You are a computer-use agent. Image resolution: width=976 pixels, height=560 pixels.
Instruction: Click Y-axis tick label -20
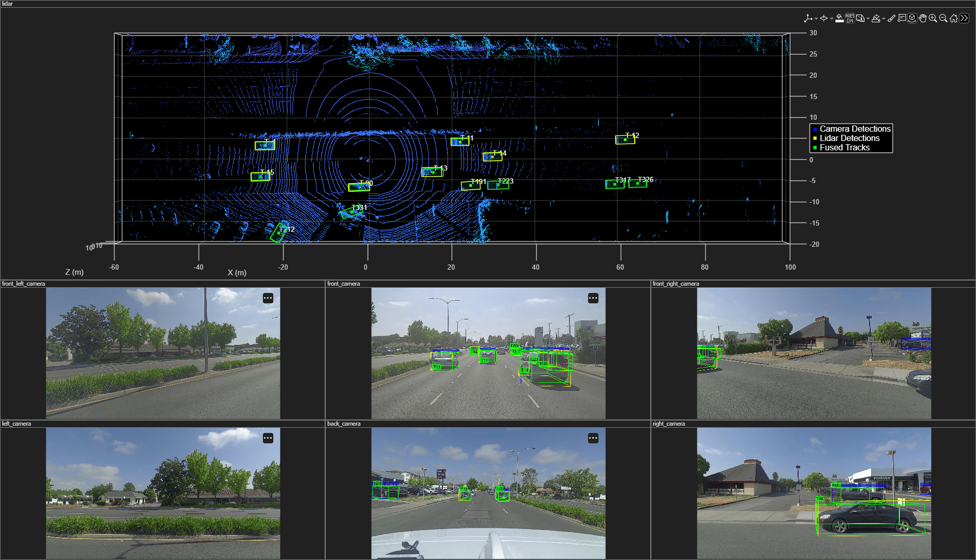814,244
